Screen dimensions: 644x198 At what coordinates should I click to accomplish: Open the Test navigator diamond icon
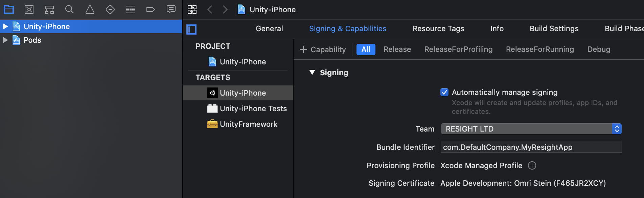[110, 9]
